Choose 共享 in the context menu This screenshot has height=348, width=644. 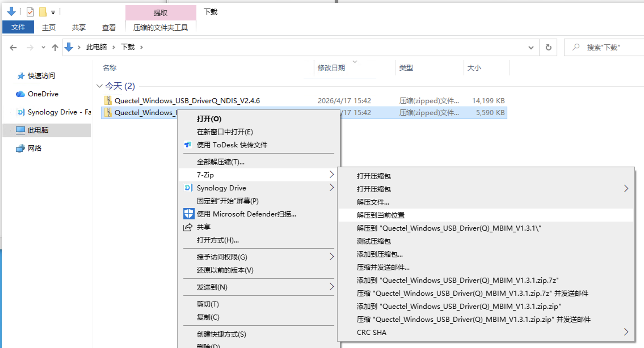pyautogui.click(x=203, y=227)
